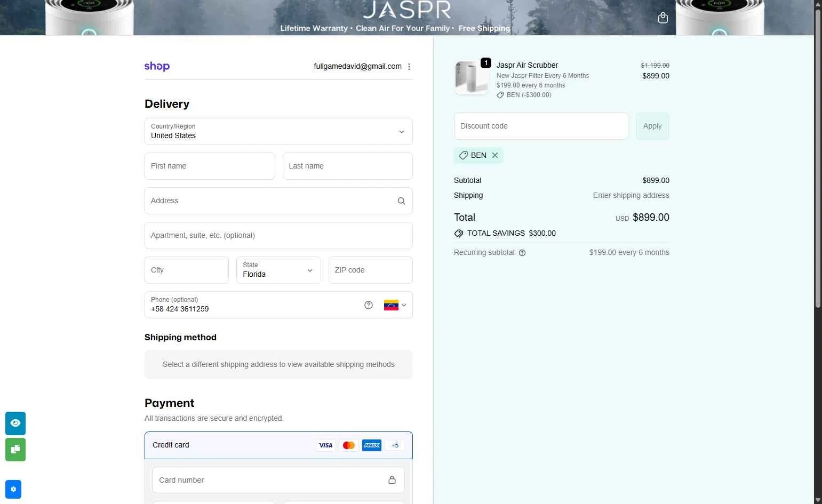Image resolution: width=822 pixels, height=504 pixels.
Task: Click the $899.00 total amount
Action: coord(651,218)
